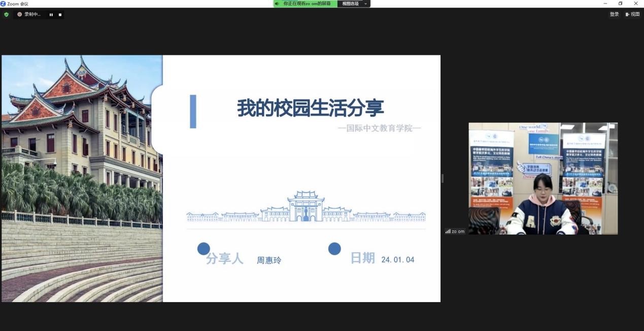Click the signal strength icon beside zo om

tap(448, 231)
